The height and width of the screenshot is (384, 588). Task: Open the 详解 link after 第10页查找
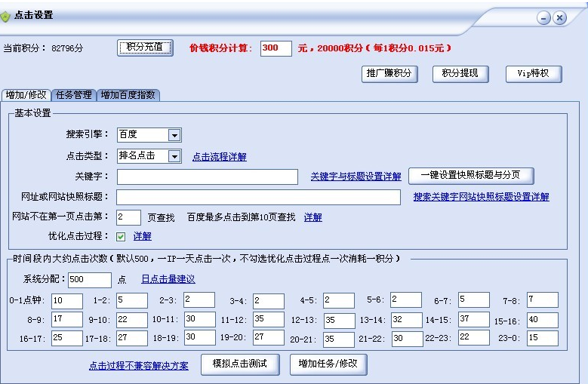(312, 217)
